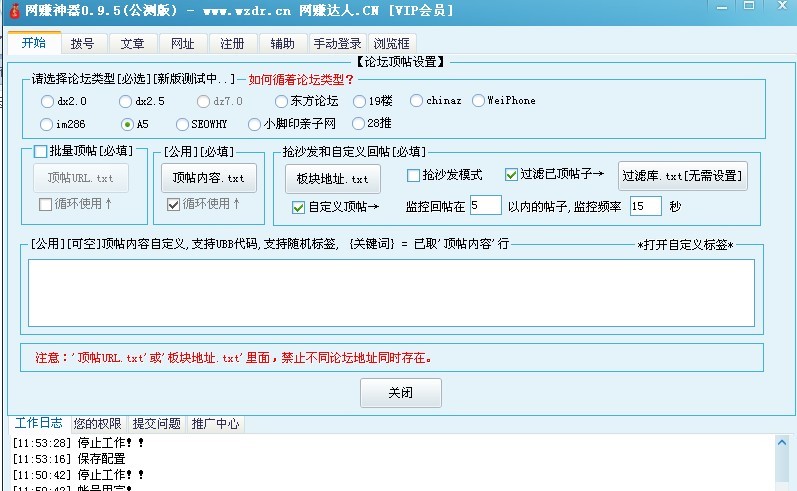The height and width of the screenshot is (491, 797).
Task: Open the 板块地址.txt file button
Action: [x=332, y=179]
